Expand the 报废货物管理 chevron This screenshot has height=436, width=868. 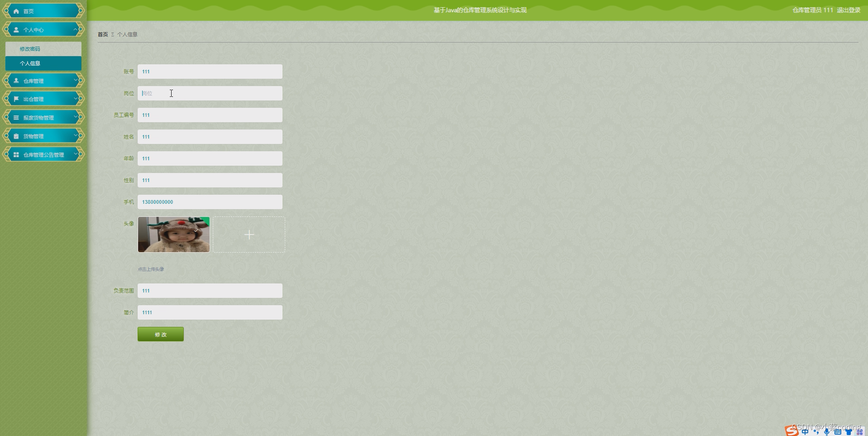point(75,117)
